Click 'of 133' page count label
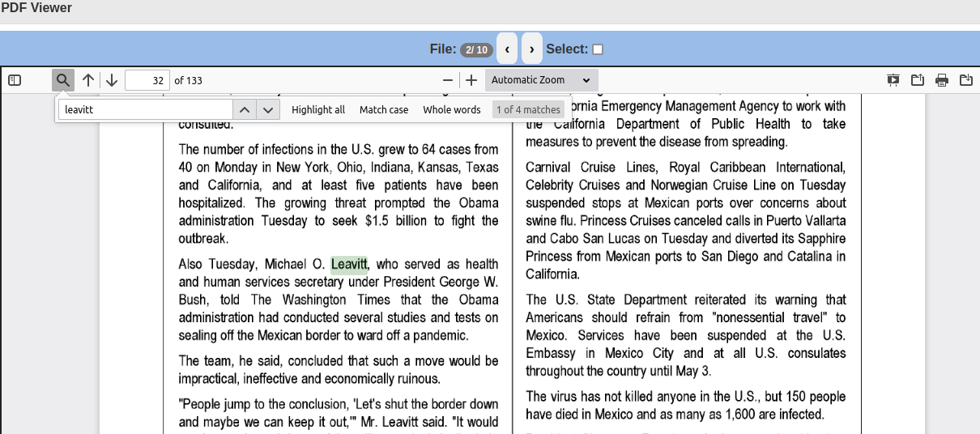Viewport: 980px width, 434px height. (x=188, y=80)
